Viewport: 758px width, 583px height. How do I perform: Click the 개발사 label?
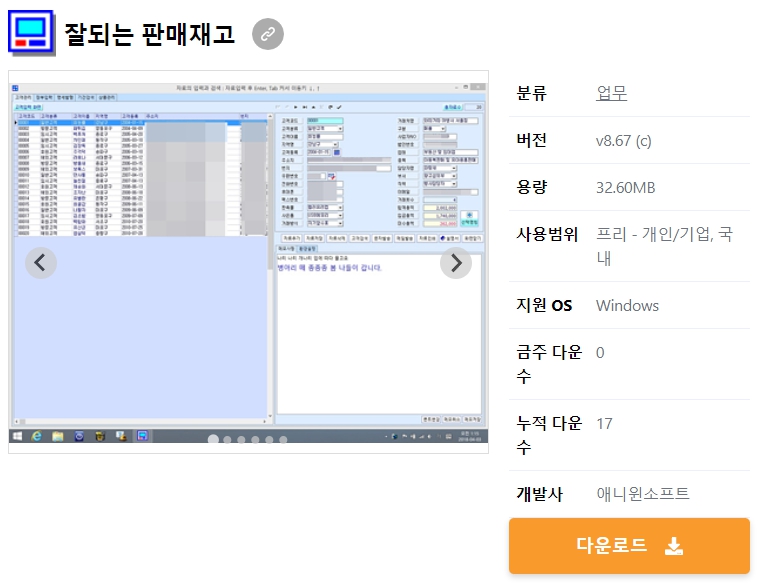[539, 494]
